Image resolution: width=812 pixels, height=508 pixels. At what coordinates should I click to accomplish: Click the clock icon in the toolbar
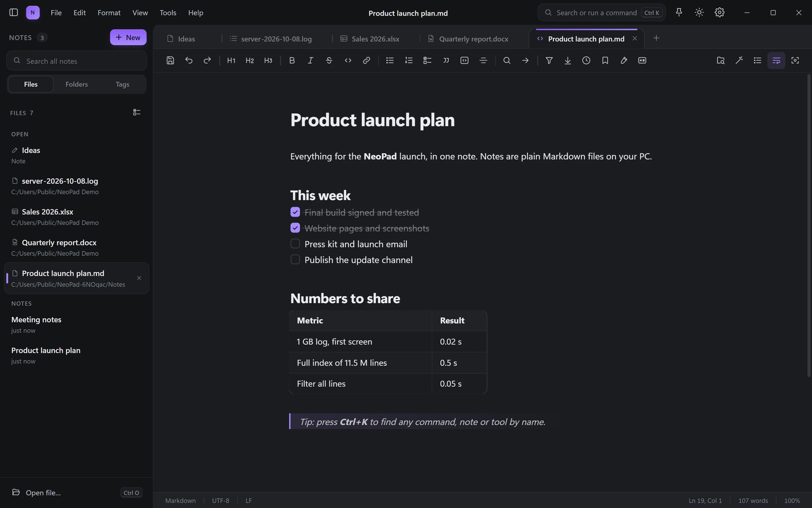click(586, 60)
